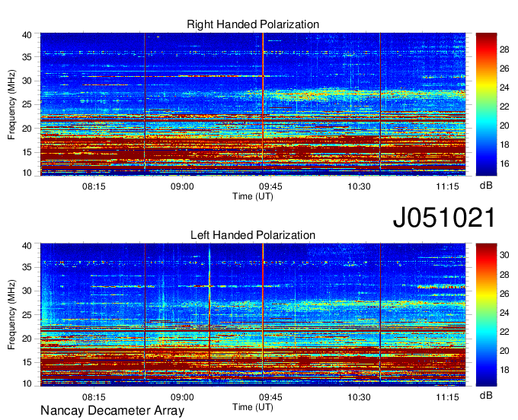
Task: Click the 30 MHz tick on top plot
Action: 27,81
